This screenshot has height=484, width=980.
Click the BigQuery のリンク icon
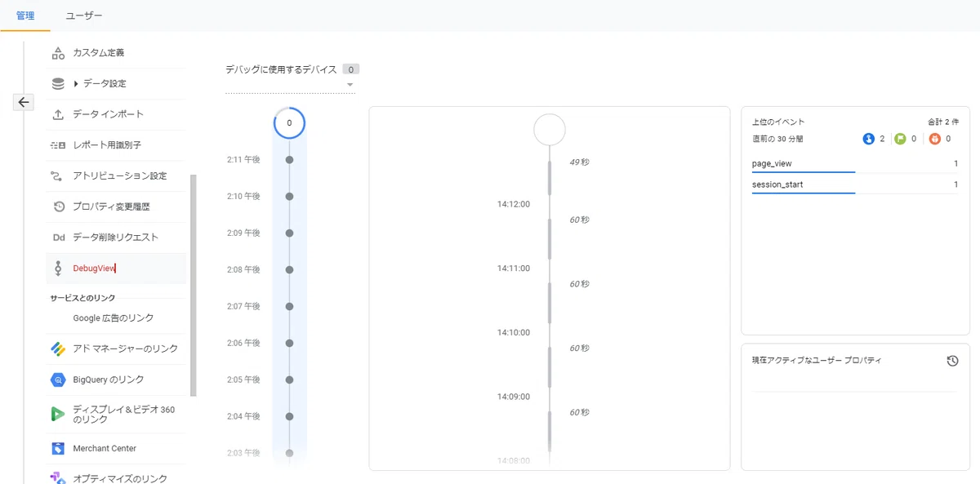[58, 380]
